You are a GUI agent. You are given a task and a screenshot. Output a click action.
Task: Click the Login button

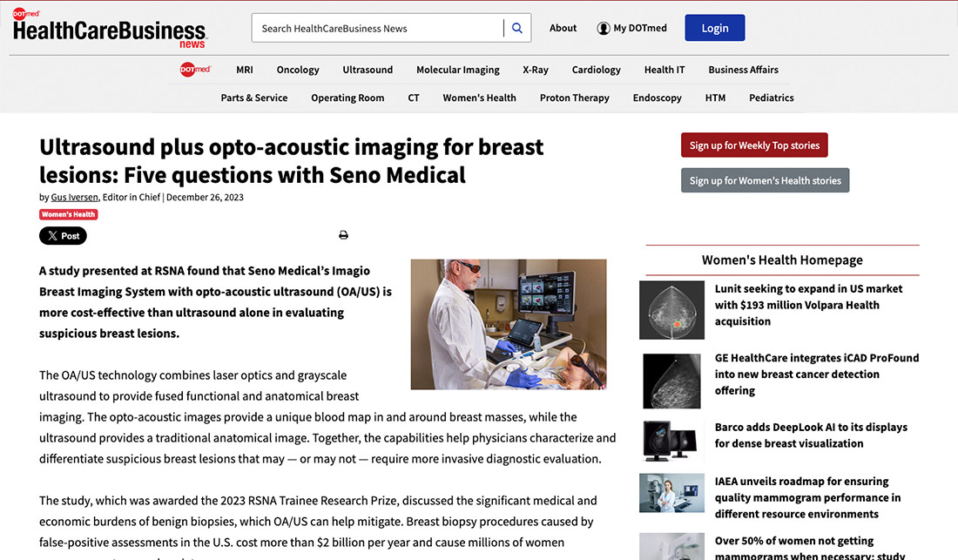click(x=714, y=27)
